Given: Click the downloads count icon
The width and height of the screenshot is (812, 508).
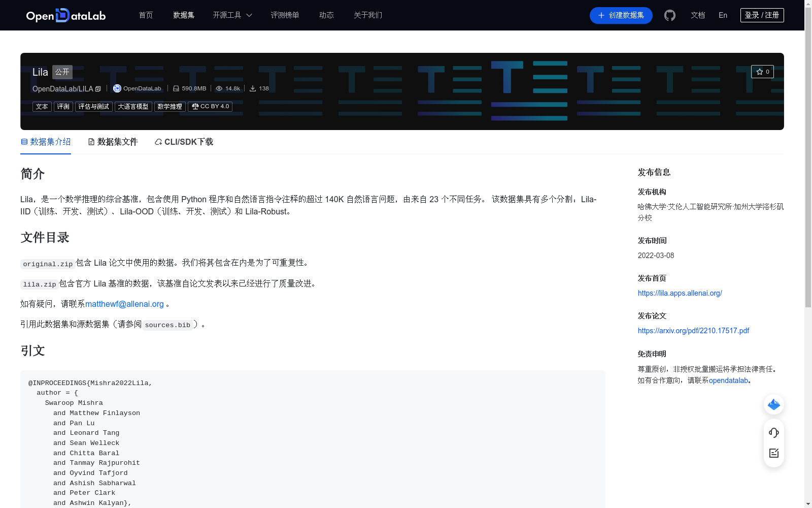Looking at the screenshot, I should [253, 88].
